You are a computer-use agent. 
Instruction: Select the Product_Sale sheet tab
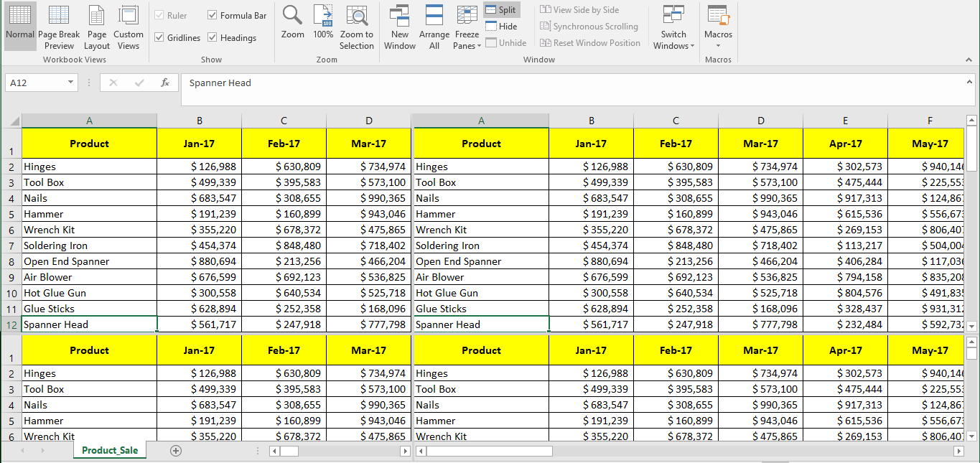click(x=110, y=450)
